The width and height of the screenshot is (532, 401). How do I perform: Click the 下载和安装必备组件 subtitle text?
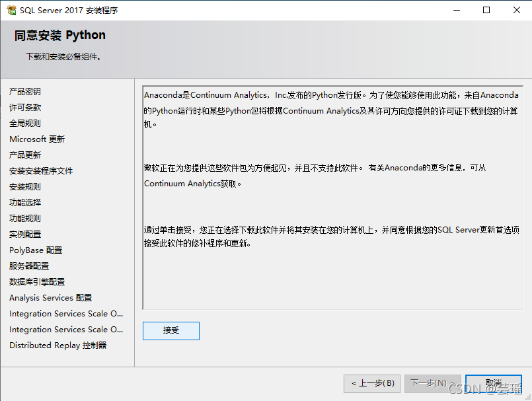pos(63,57)
